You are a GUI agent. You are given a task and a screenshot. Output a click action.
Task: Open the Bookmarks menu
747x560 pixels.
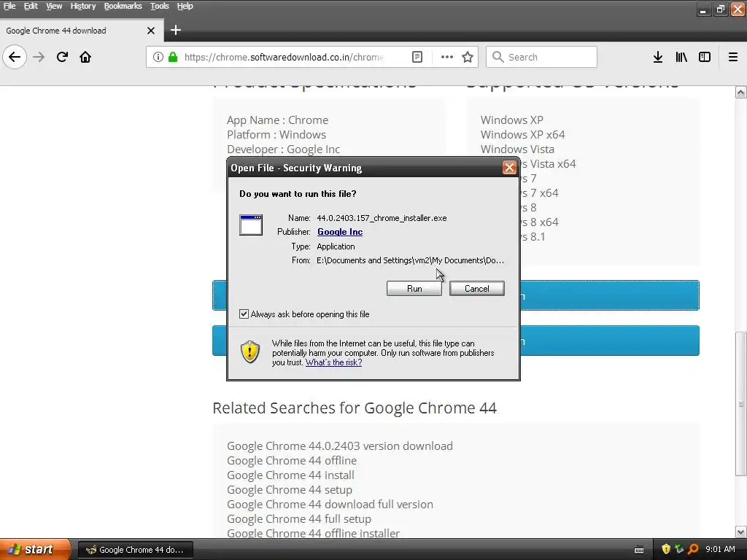click(123, 6)
